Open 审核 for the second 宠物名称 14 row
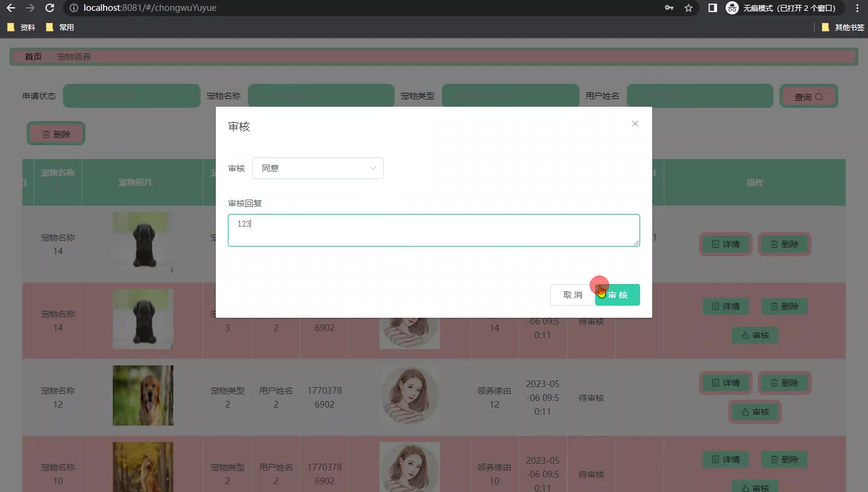The image size is (868, 492). click(x=755, y=335)
